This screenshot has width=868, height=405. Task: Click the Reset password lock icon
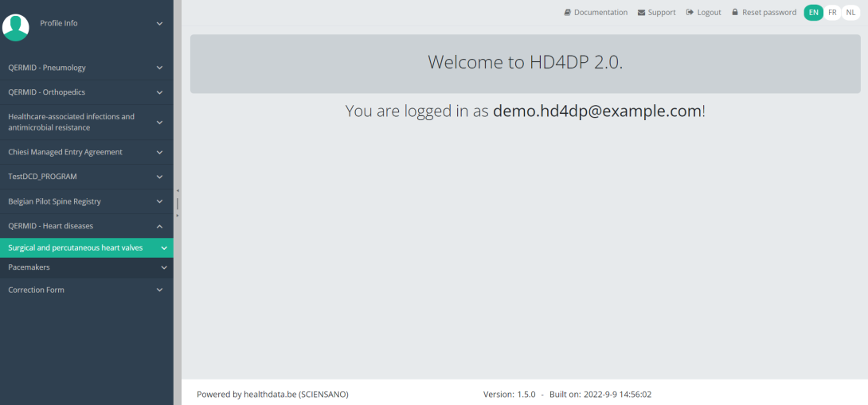[x=735, y=13]
